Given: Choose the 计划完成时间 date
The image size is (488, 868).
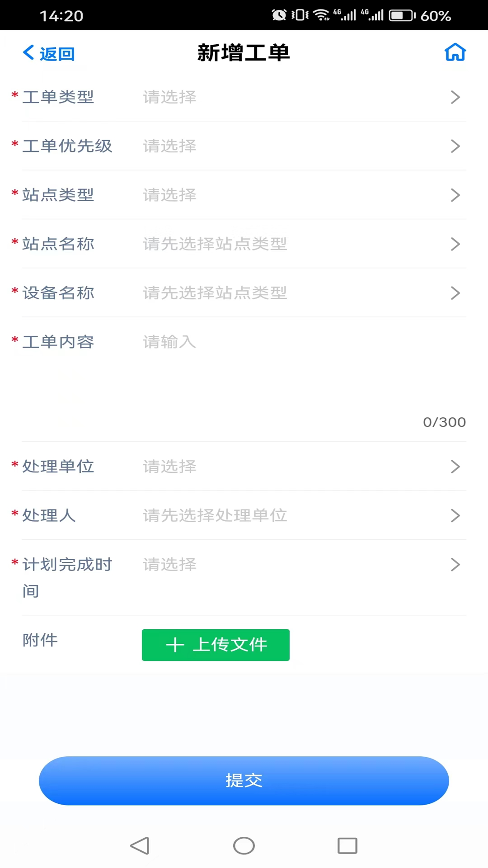Looking at the screenshot, I should [298, 565].
